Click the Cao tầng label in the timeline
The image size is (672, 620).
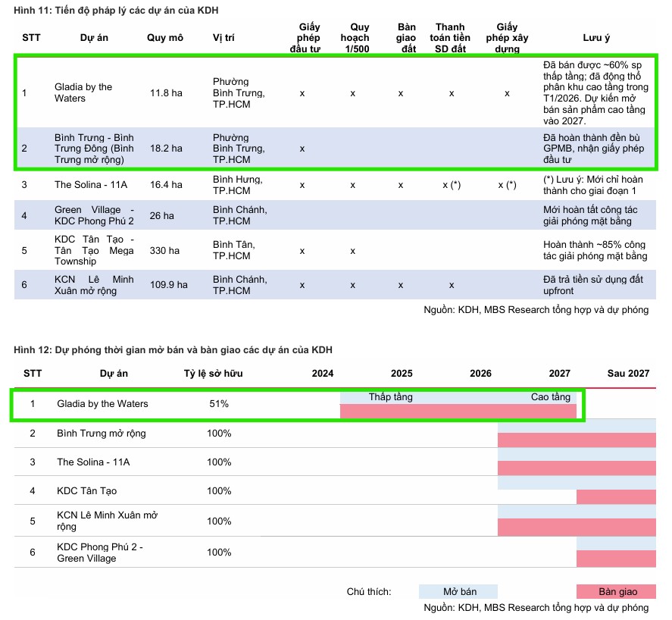(550, 397)
